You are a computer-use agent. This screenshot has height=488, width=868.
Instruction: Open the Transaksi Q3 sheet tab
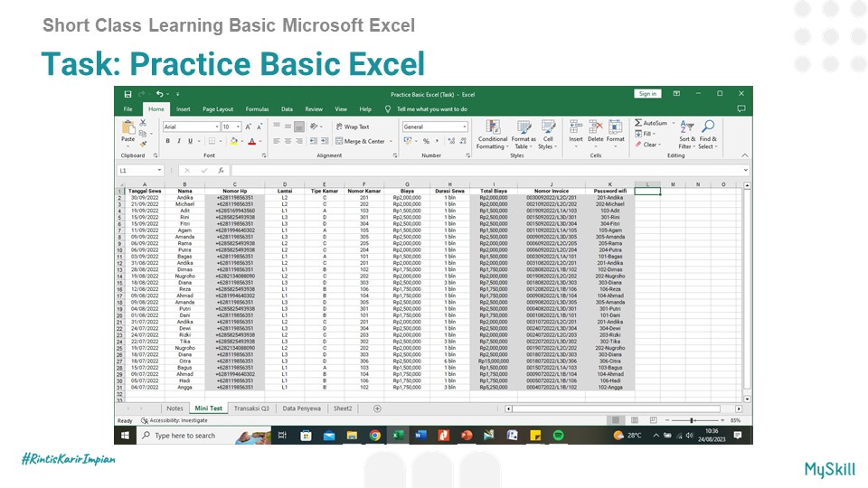pos(251,408)
